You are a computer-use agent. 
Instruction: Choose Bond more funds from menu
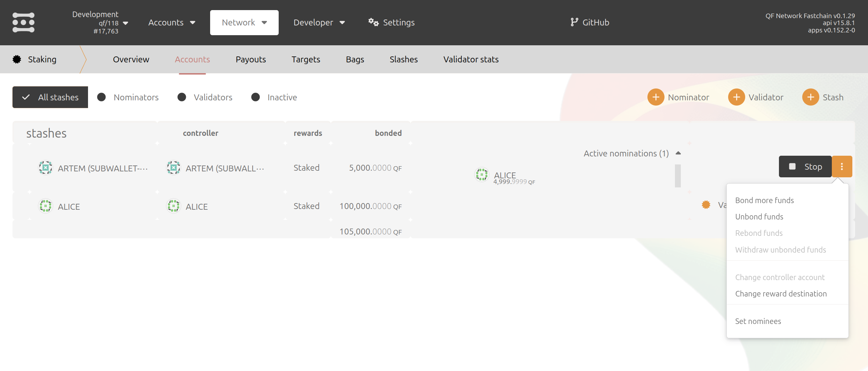pos(764,200)
